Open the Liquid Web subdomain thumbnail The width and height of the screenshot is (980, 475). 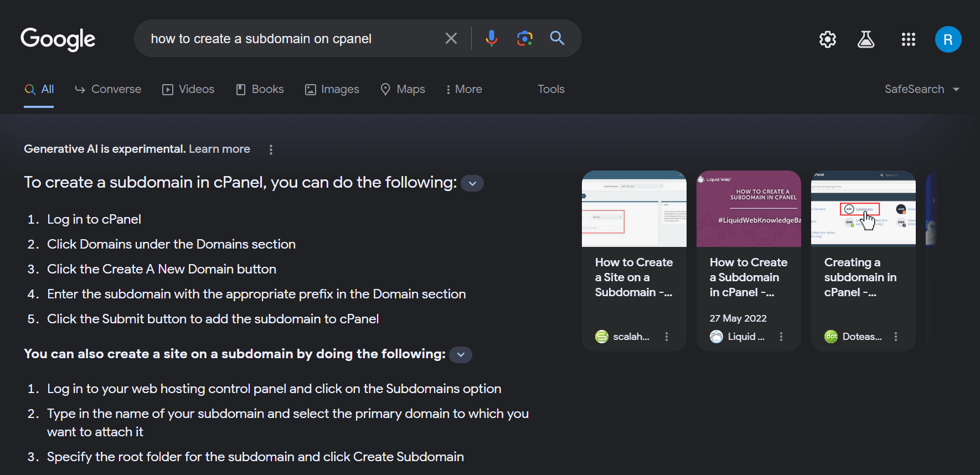point(749,209)
